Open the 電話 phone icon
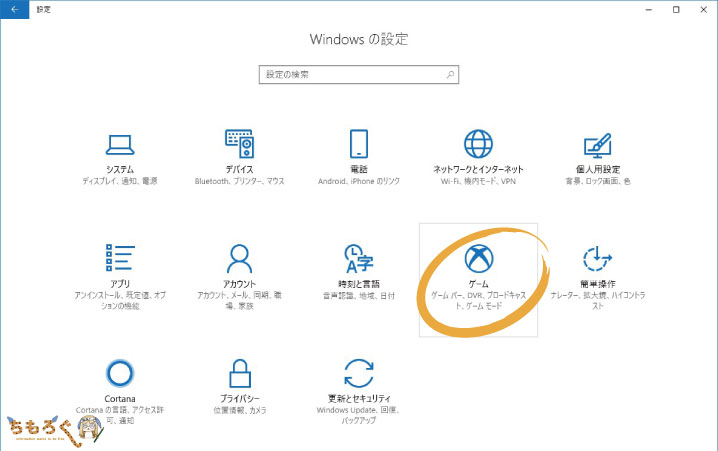The width and height of the screenshot is (718, 451). [359, 144]
